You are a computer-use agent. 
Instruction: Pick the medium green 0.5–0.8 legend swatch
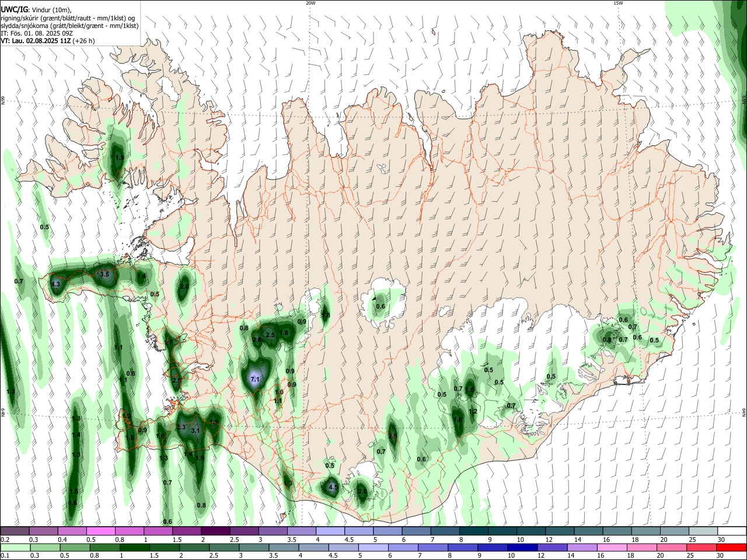click(76, 548)
